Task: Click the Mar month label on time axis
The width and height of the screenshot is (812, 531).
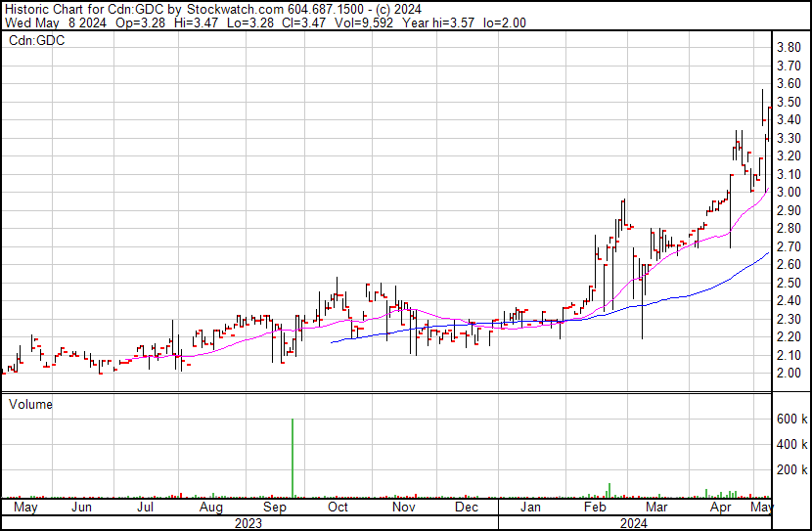Action: [656, 507]
